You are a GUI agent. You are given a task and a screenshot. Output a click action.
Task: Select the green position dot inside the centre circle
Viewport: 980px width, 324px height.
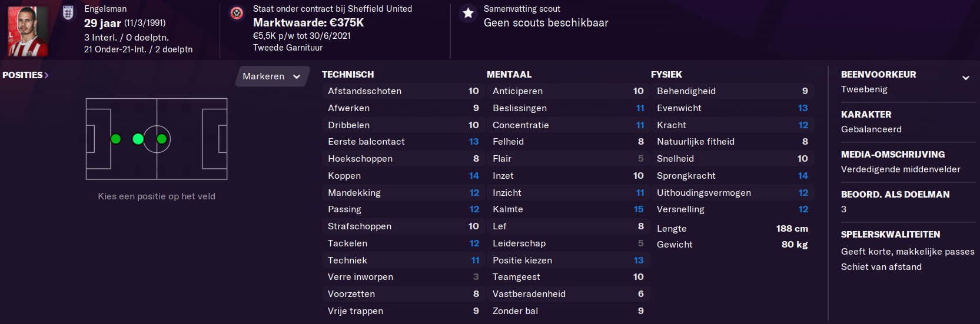click(161, 139)
